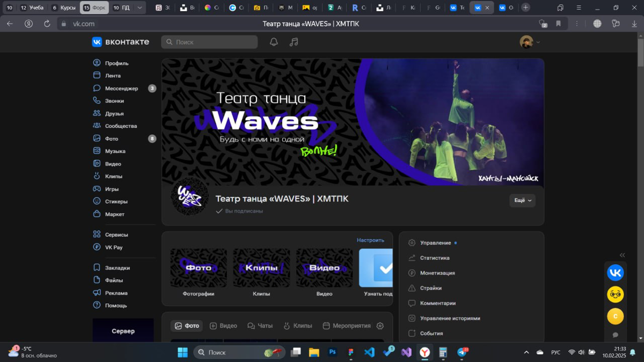The height and width of the screenshot is (362, 644).
Task: Open Монетизация in the management panel
Action: [x=431, y=273]
